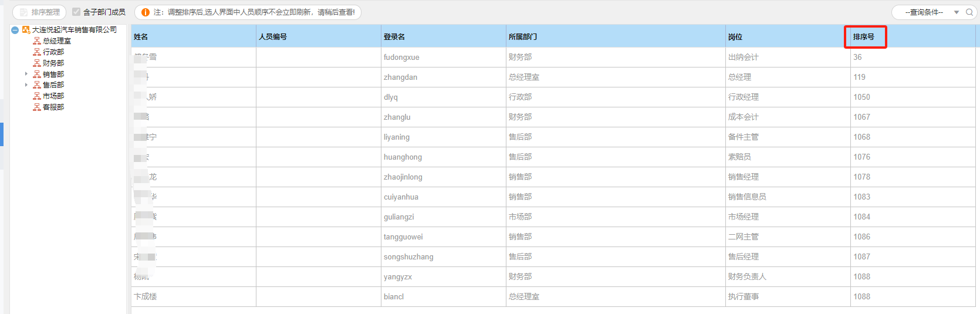The height and width of the screenshot is (314, 980).
Task: Click the 市场部 department icon
Action: click(37, 96)
